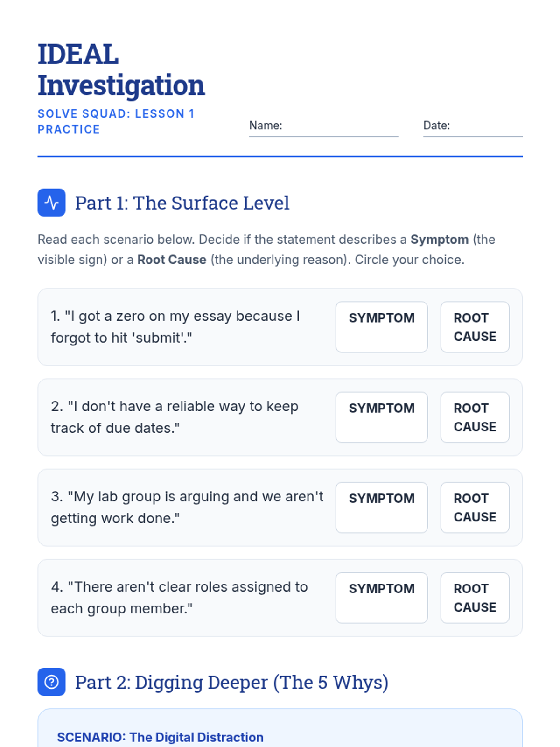Mark ROOT CAUSE for the lab group arguing scenario
This screenshot has width=560, height=747.
[475, 507]
